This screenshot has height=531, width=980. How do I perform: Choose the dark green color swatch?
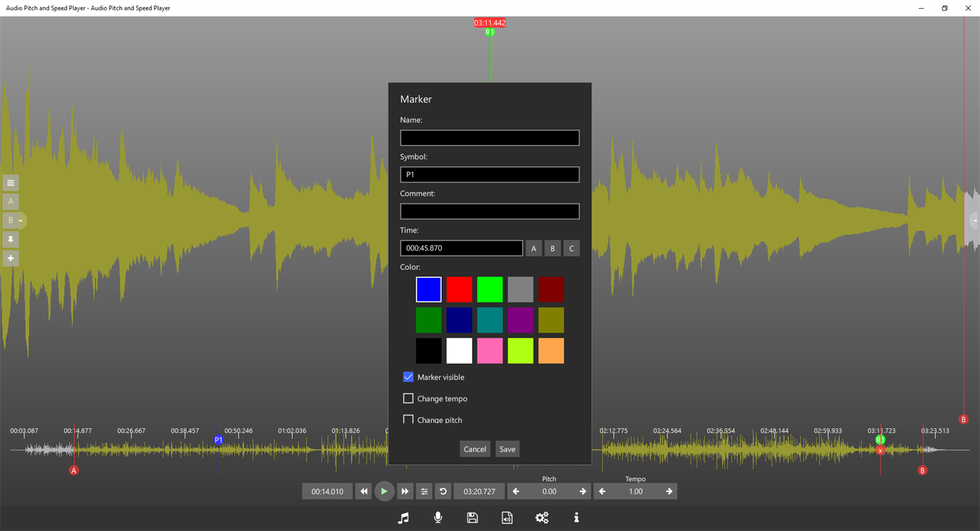[x=429, y=320]
